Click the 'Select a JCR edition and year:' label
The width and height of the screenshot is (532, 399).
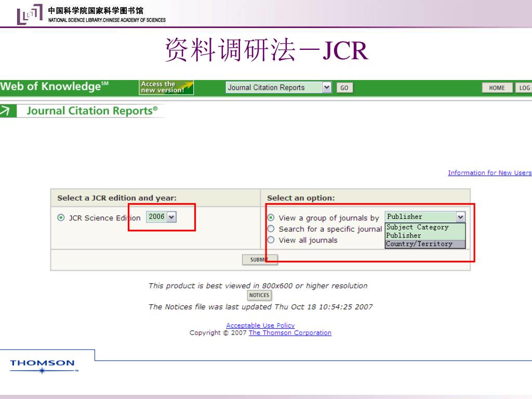click(x=117, y=198)
